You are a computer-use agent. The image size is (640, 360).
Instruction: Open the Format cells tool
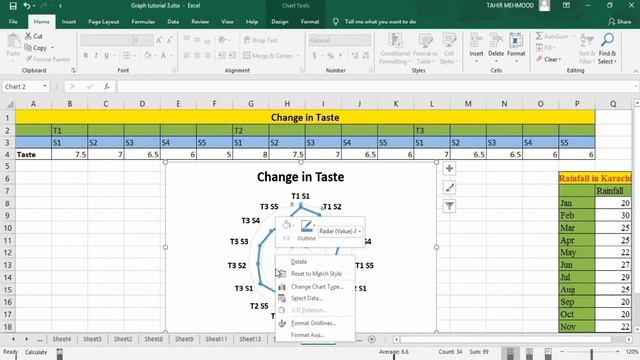coord(516,48)
